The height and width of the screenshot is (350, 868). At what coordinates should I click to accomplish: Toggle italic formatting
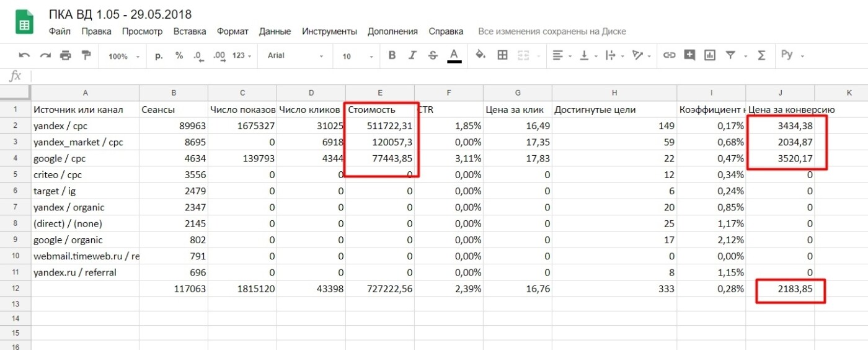pos(412,55)
